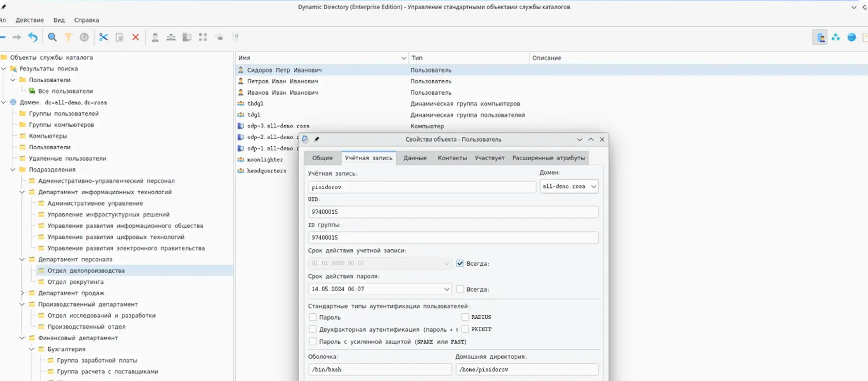Click the computer icon next to odp-3.all-demo.rosa
868x381 pixels.
(x=241, y=126)
